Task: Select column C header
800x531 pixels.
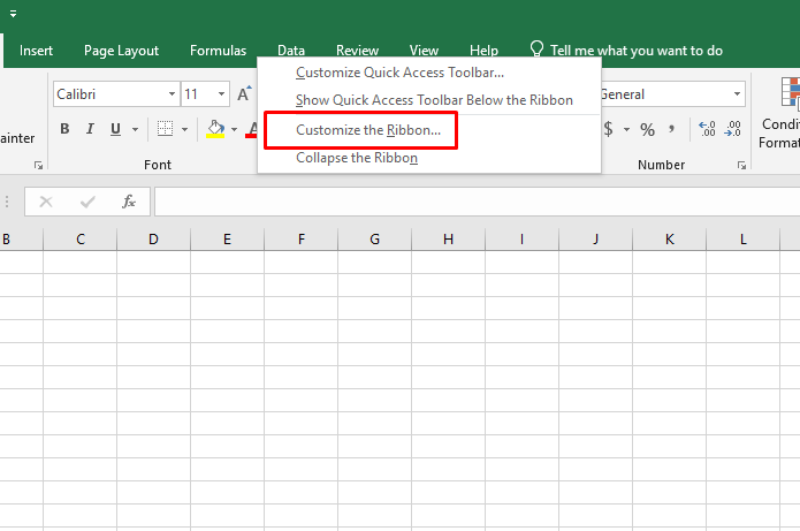Action: coord(80,239)
